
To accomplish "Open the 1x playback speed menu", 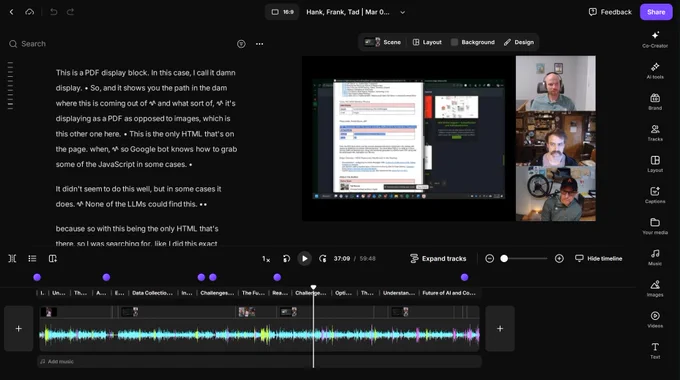I will (266, 259).
